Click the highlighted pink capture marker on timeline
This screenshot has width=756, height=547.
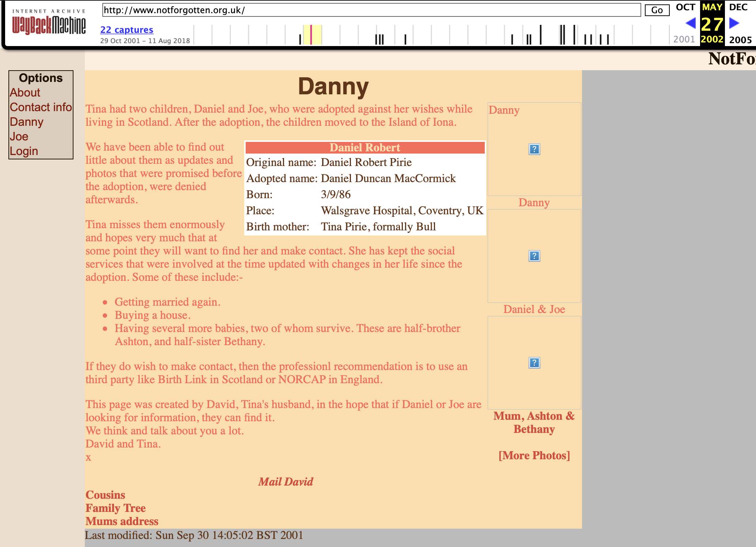pos(311,35)
